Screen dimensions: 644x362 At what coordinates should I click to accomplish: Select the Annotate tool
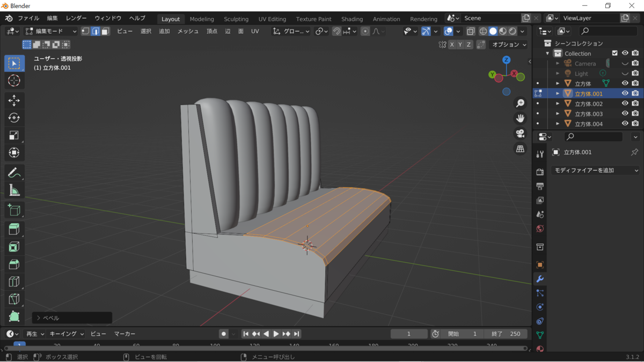coord(14,173)
